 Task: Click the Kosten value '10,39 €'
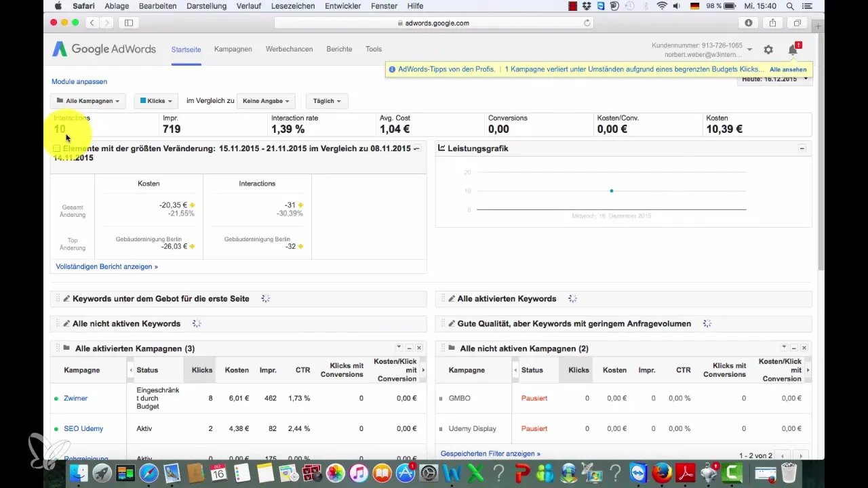[x=724, y=129]
